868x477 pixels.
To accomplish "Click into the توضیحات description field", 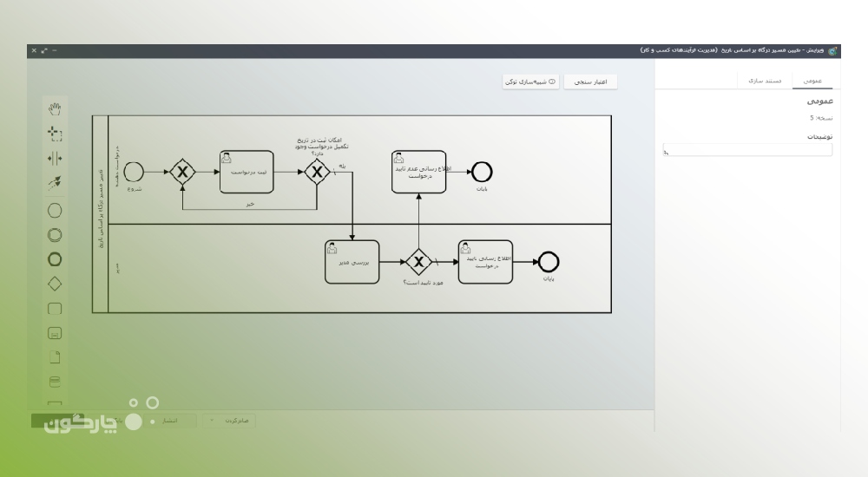I will coord(747,150).
